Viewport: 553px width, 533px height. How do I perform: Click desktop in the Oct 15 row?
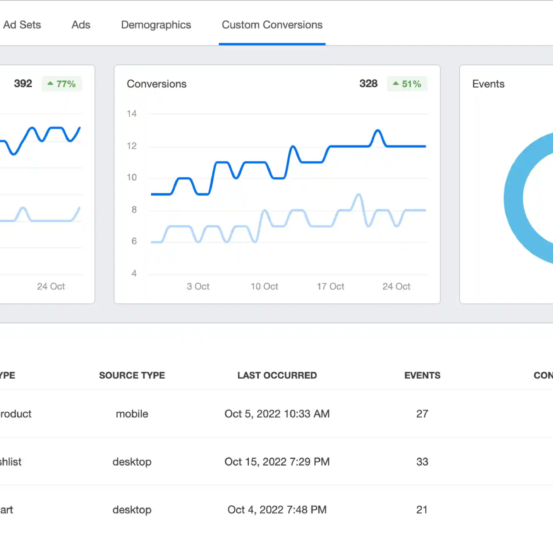click(x=132, y=462)
